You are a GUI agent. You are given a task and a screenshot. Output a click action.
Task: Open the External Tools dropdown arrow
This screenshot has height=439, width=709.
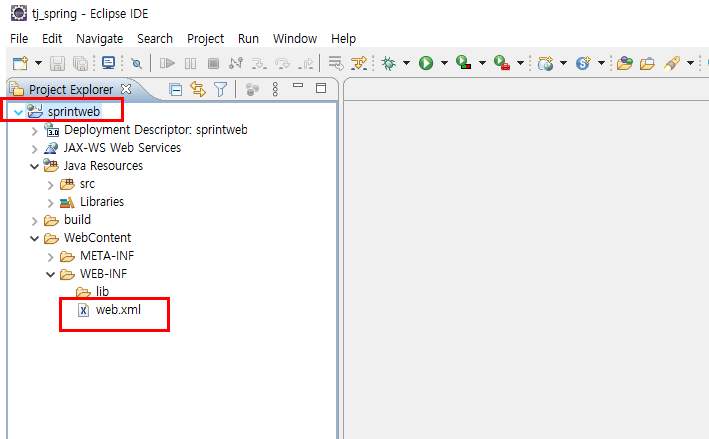pos(520,63)
